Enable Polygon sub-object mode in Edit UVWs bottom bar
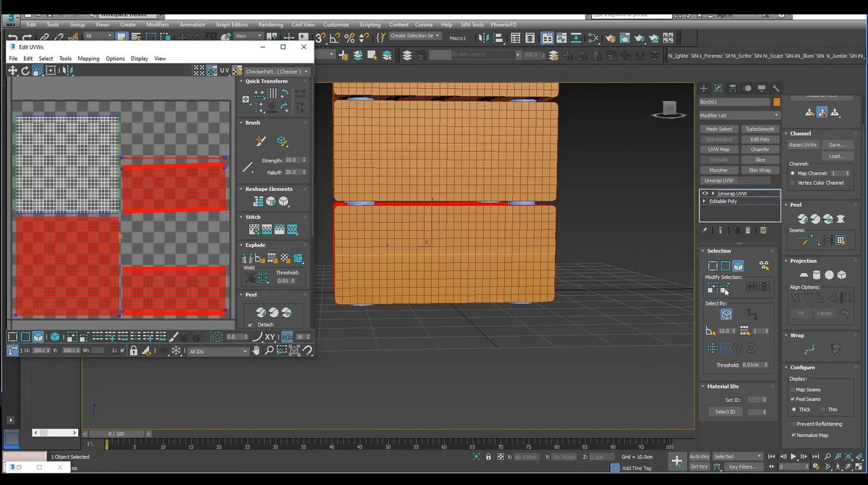The height and width of the screenshot is (485, 868). (38, 337)
